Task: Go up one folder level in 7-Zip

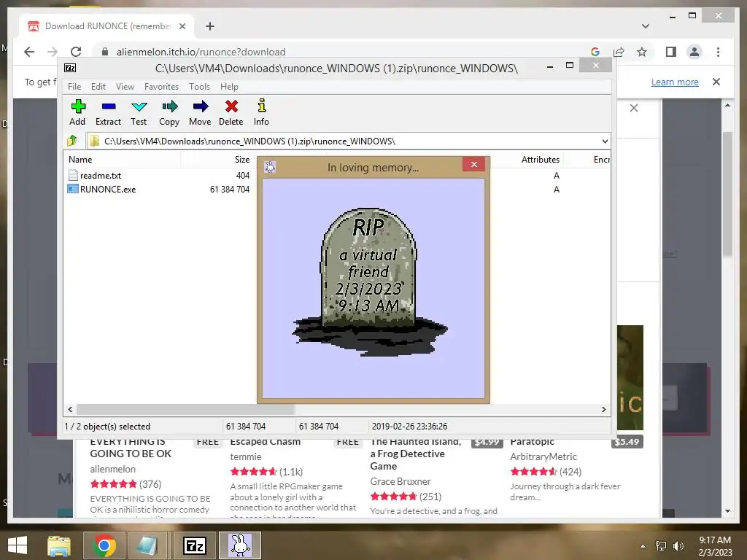Action: pos(72,141)
